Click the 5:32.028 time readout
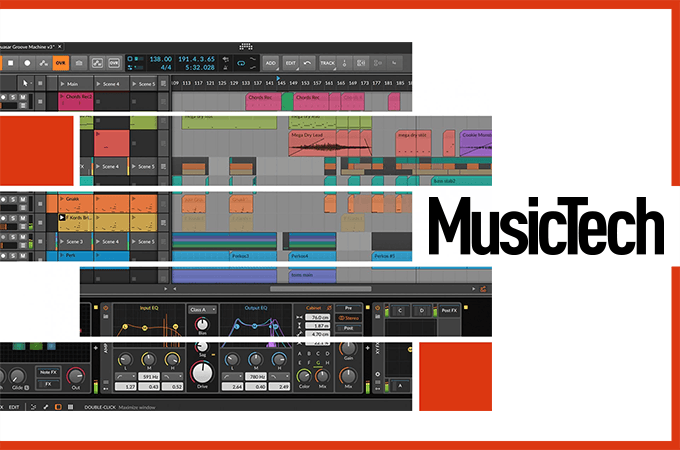This screenshot has height=450, width=680. click(200, 68)
